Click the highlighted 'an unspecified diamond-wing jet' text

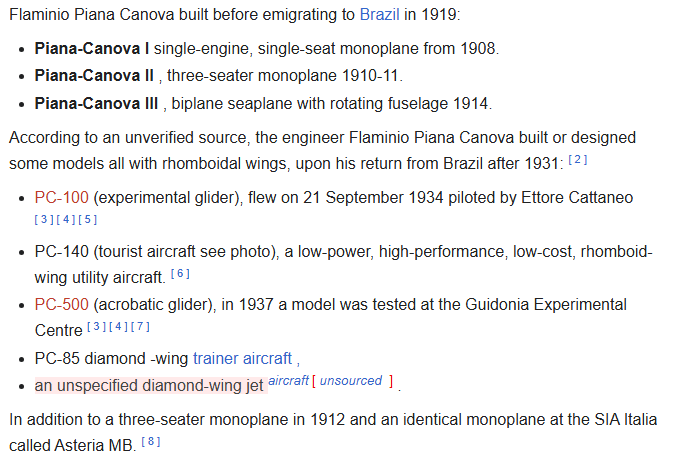tap(149, 385)
